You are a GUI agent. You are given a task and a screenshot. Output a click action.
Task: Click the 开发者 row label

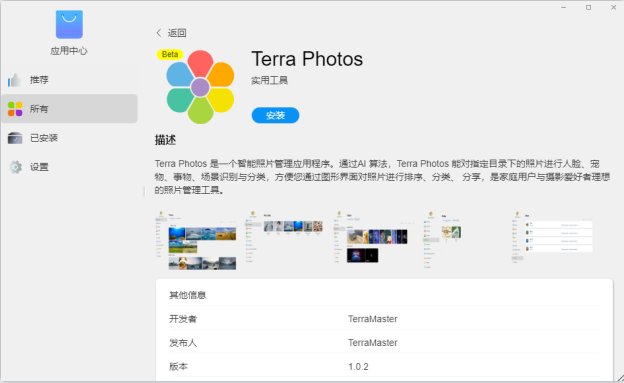[x=183, y=319]
